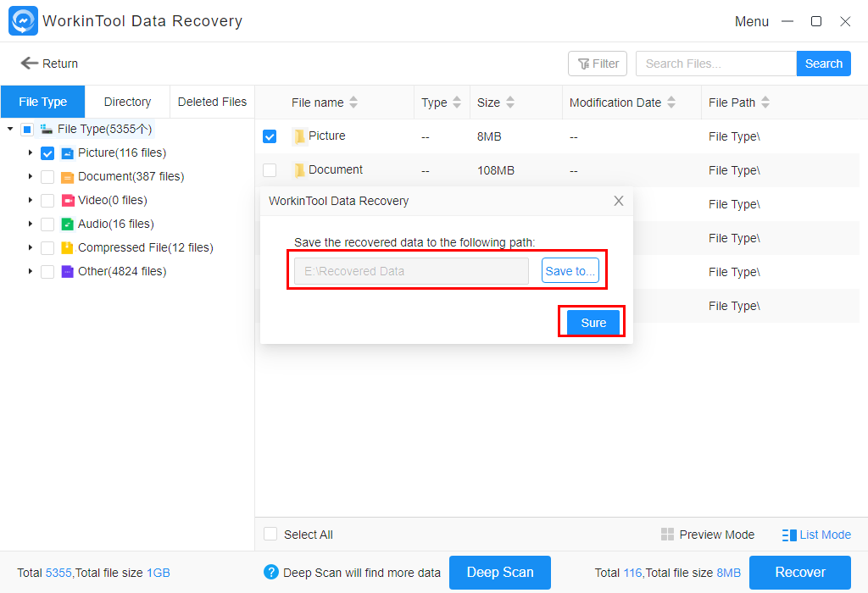Check Video(0 files) in tree
Image resolution: width=868 pixels, height=593 pixels.
(x=47, y=201)
